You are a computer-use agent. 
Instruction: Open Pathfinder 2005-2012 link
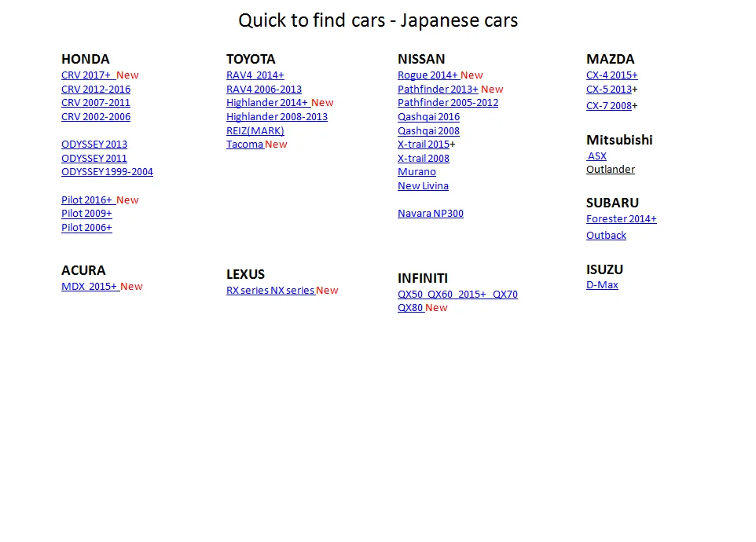coord(447,103)
